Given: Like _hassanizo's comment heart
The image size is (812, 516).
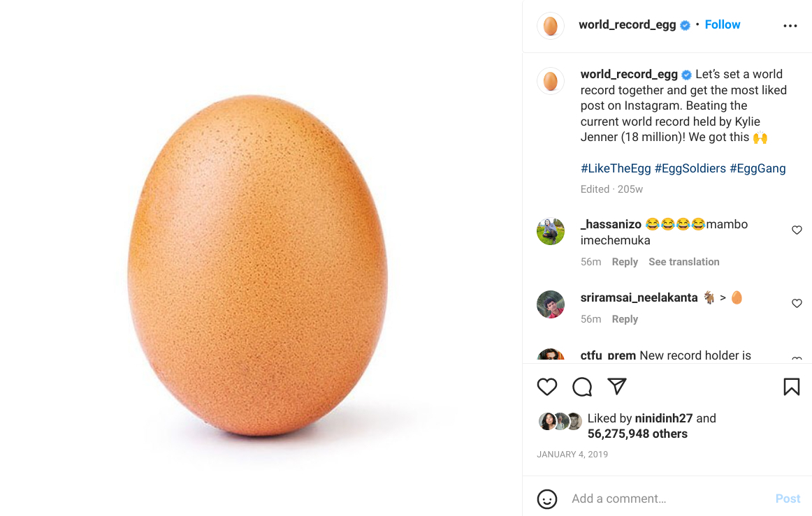Looking at the screenshot, I should coord(797,230).
